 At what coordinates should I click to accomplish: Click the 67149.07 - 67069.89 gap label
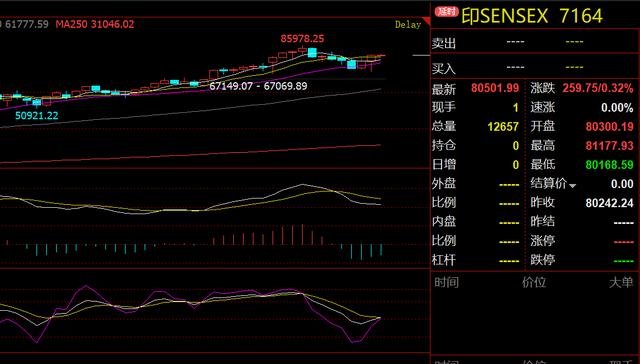pyautogui.click(x=258, y=86)
